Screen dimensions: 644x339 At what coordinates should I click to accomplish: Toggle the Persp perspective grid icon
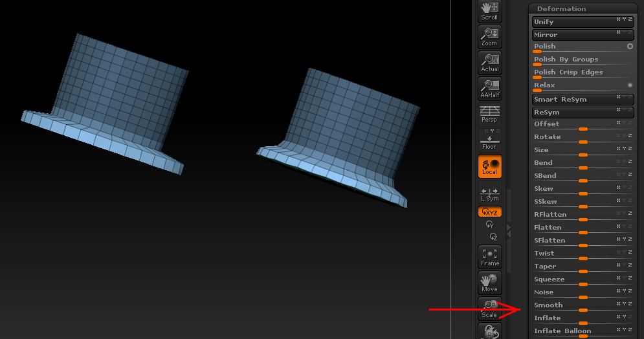coord(489,114)
